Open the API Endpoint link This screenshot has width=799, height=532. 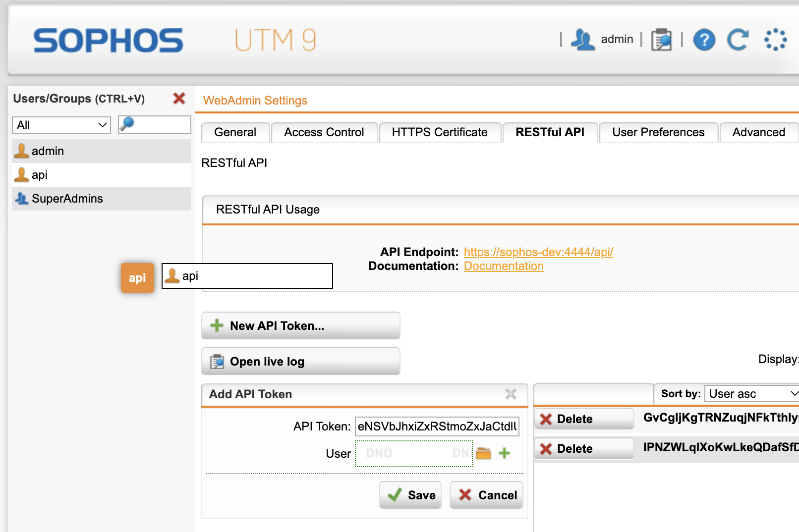tap(538, 252)
